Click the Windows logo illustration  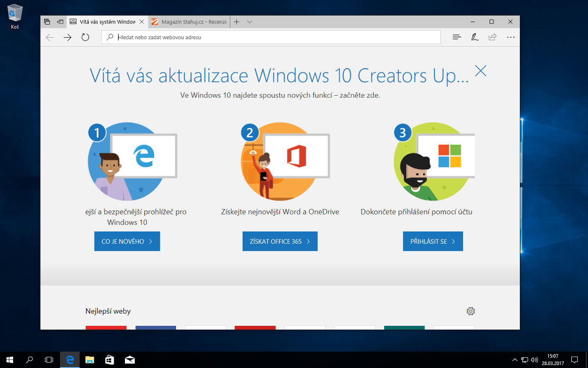[450, 156]
